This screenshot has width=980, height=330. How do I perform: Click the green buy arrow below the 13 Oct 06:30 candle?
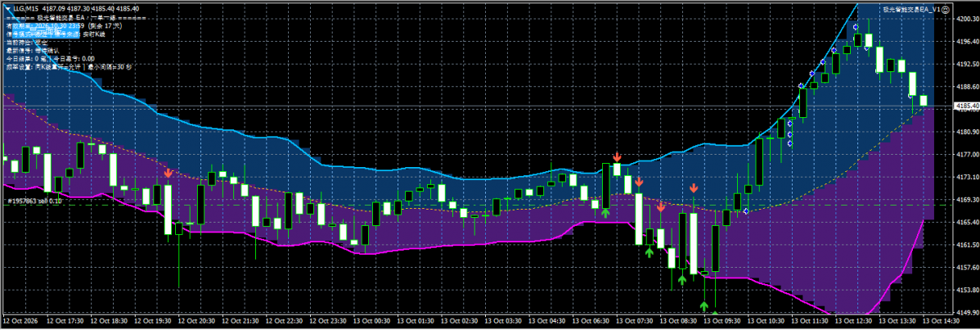(605, 213)
